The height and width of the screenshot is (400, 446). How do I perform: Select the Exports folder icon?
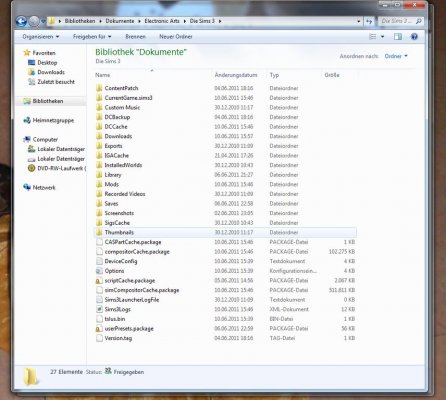(x=99, y=146)
